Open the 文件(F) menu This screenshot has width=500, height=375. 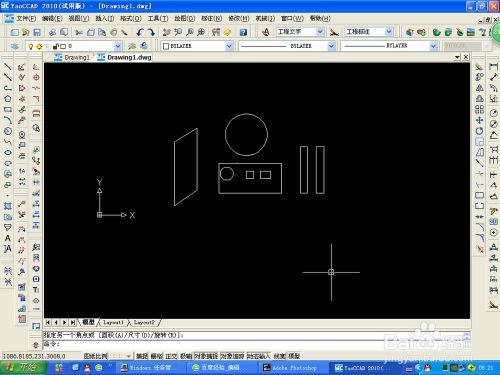pyautogui.click(x=26, y=18)
